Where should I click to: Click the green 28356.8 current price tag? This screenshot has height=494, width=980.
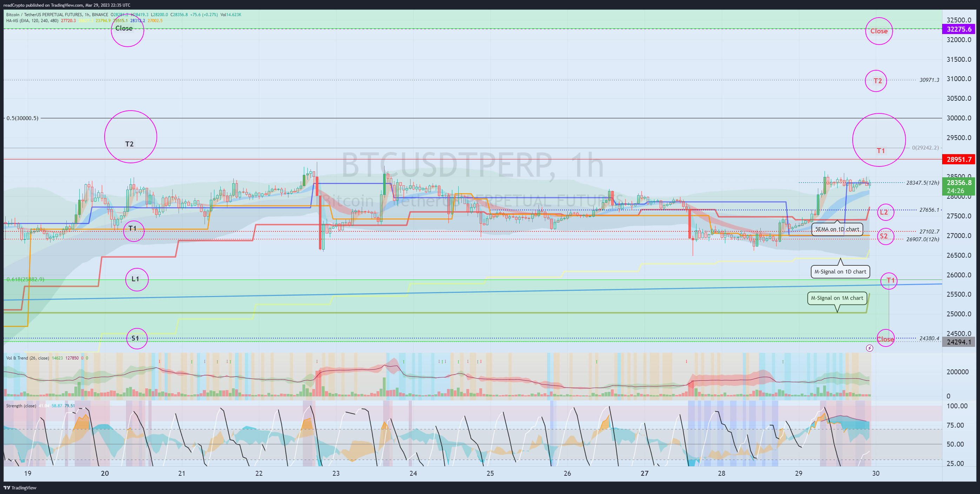pyautogui.click(x=958, y=186)
